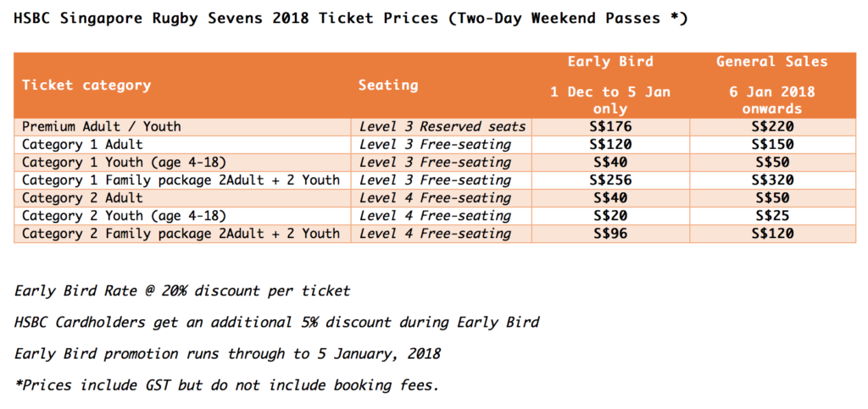Click the Seating column header
The image size is (868, 409).
pyautogui.click(x=388, y=85)
